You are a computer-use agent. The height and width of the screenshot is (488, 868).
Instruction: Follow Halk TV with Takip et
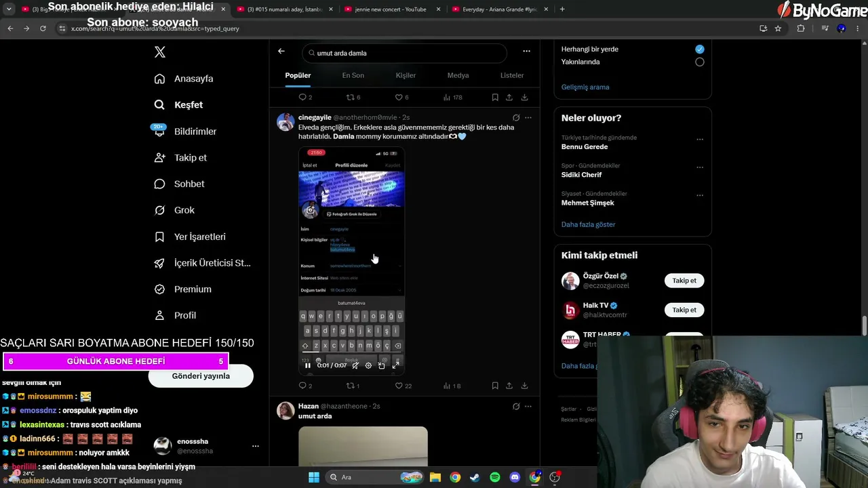tap(684, 310)
